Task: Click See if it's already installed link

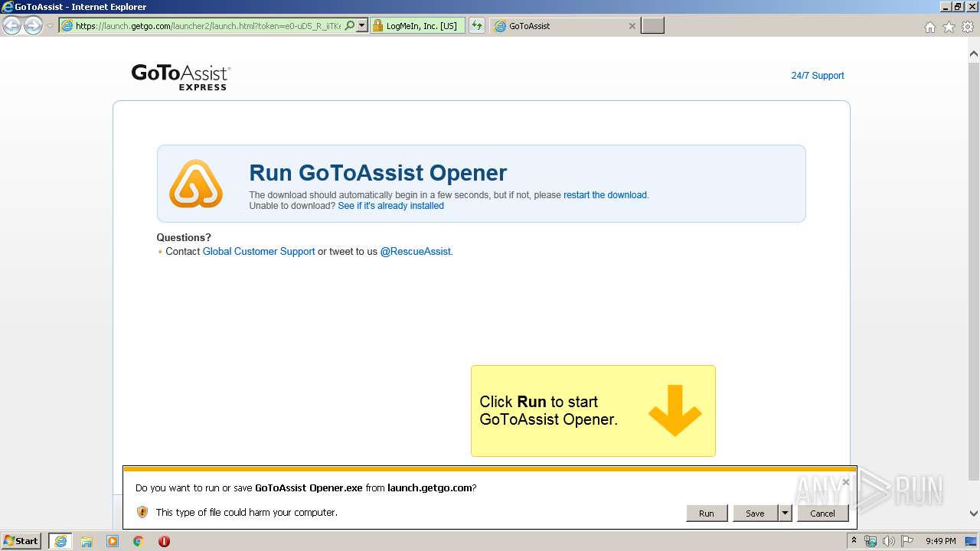Action: tap(390, 206)
